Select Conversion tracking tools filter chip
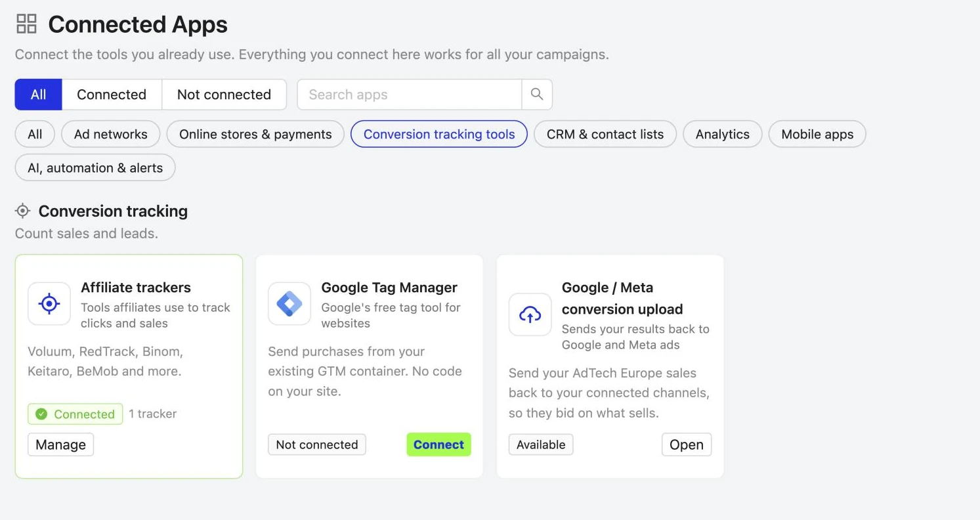 click(439, 134)
